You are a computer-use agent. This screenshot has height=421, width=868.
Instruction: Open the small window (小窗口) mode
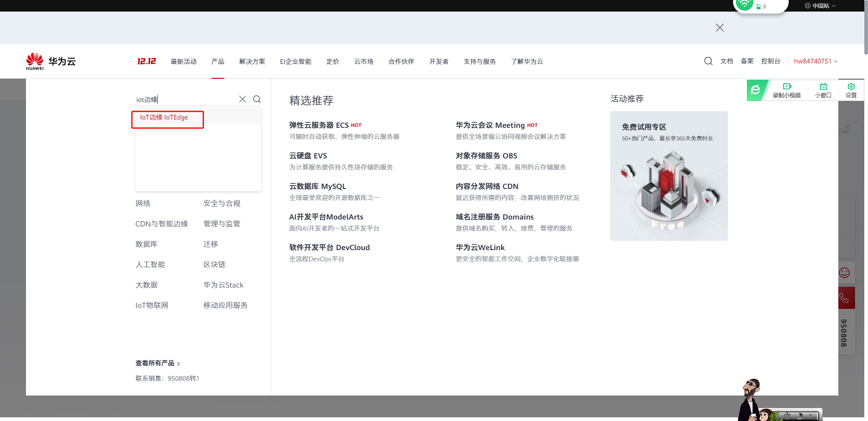823,90
